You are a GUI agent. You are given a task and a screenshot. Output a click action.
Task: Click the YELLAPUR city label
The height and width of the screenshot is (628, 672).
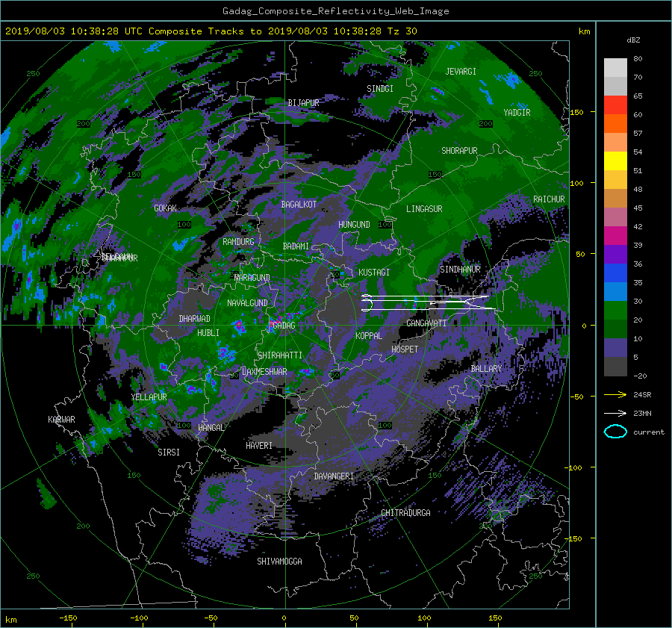click(149, 397)
